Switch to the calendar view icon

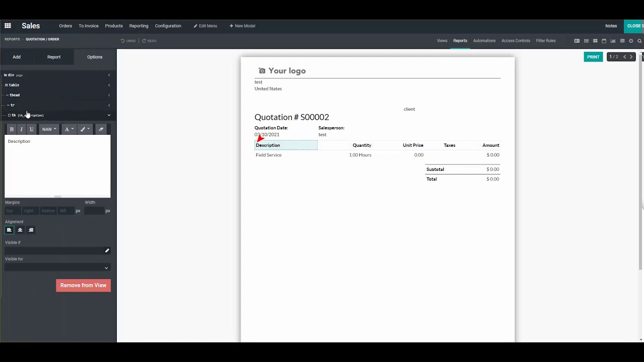pos(604,41)
